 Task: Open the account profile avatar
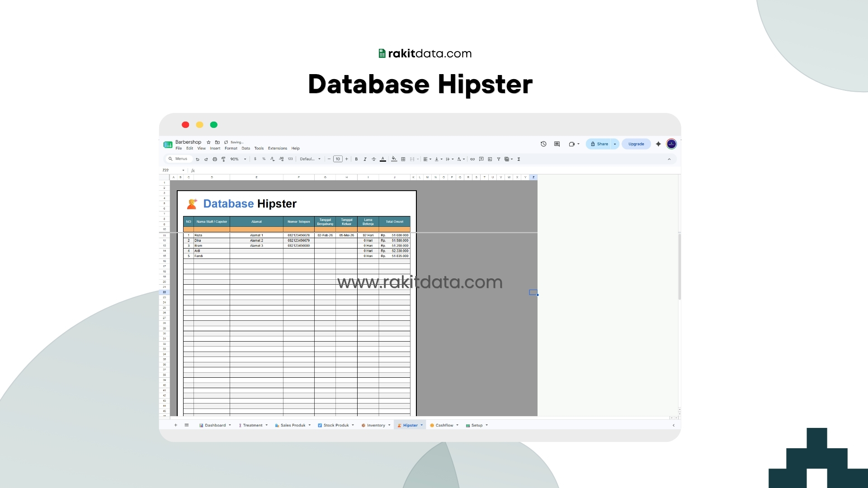pos(671,144)
